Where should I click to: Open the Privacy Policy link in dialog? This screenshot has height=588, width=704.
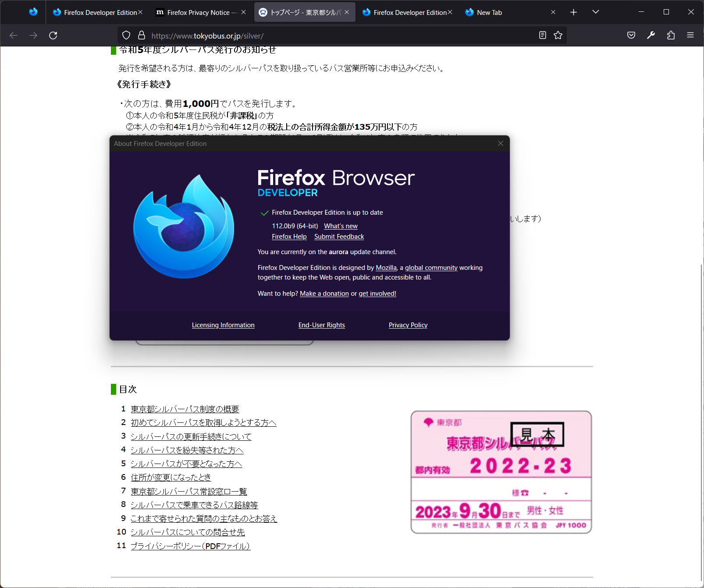coord(408,325)
